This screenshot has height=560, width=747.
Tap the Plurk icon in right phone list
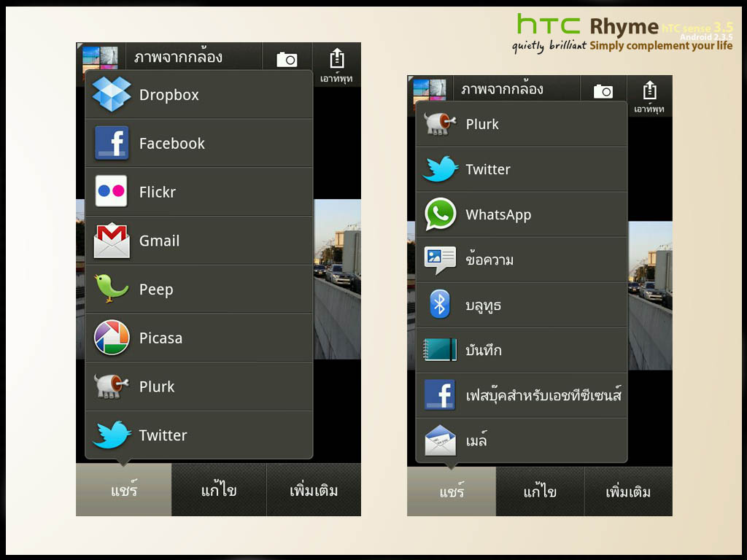point(439,124)
